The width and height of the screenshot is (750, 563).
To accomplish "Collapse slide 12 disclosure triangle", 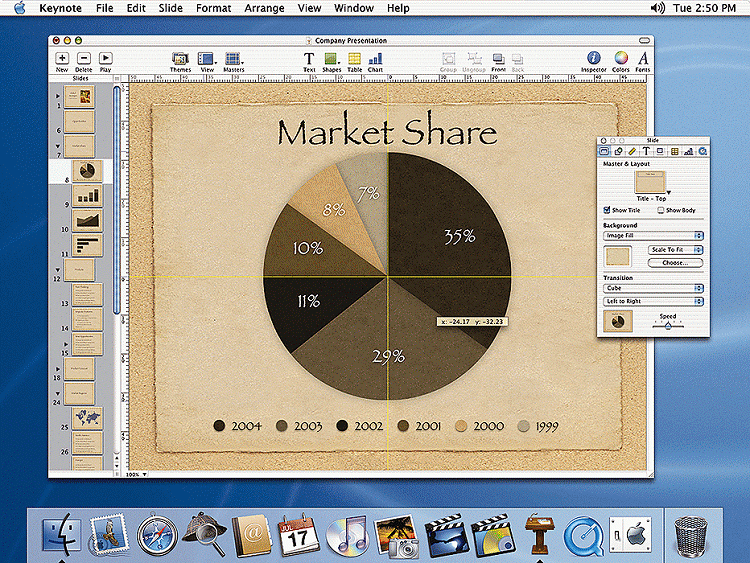I will tap(58, 270).
